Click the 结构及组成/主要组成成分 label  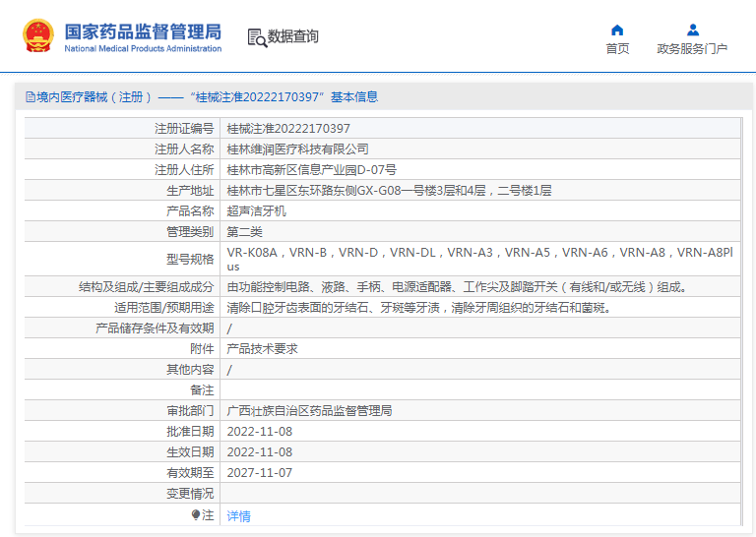click(146, 287)
